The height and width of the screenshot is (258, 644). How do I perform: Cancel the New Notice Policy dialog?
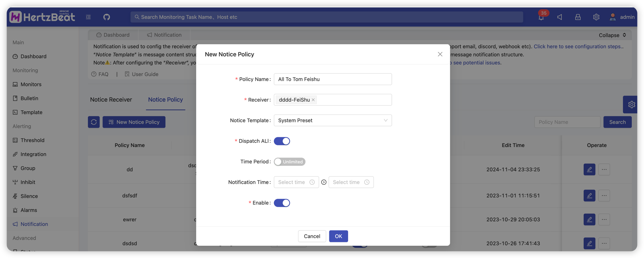click(312, 236)
